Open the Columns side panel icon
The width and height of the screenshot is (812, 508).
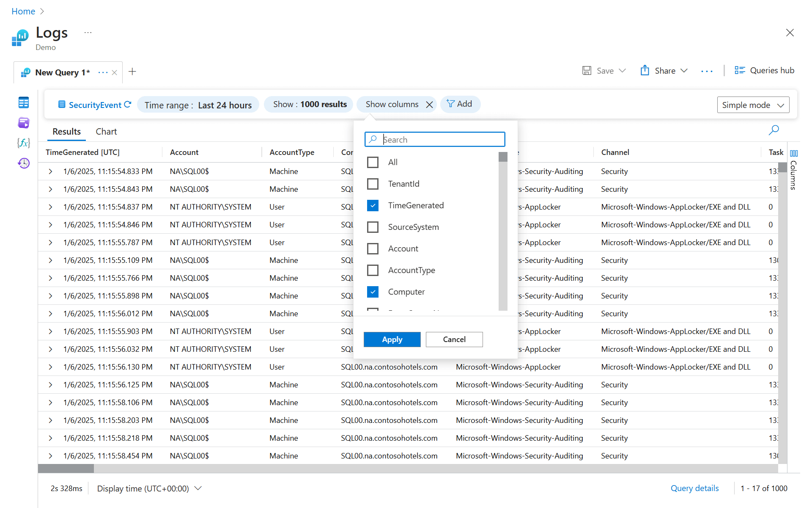click(794, 153)
